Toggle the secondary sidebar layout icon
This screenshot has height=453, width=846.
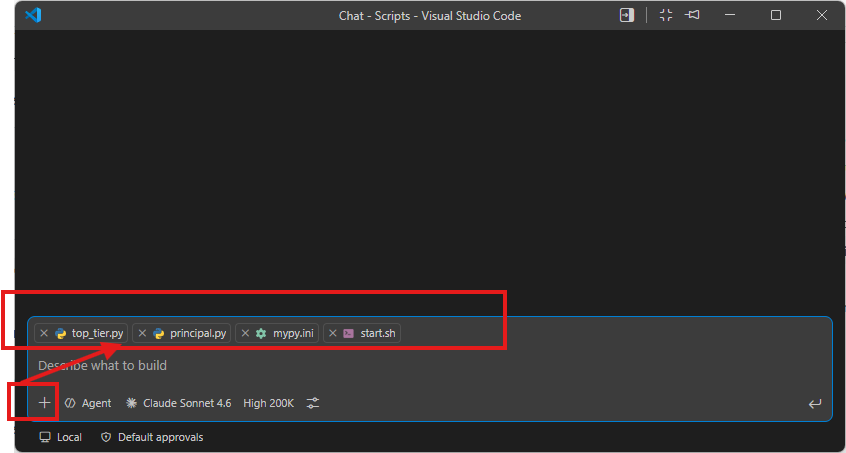627,15
